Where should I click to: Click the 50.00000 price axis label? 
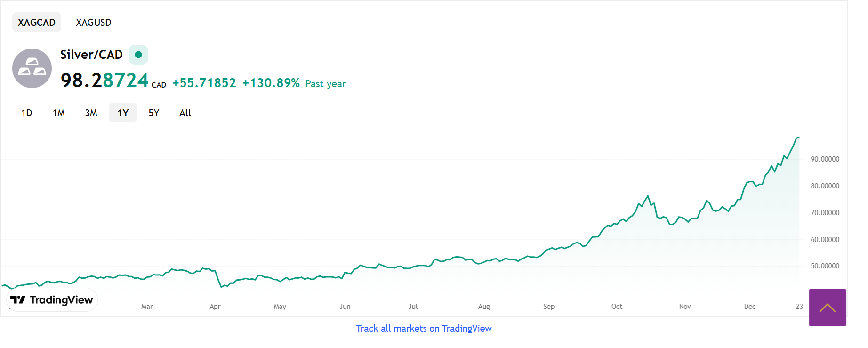[825, 266]
